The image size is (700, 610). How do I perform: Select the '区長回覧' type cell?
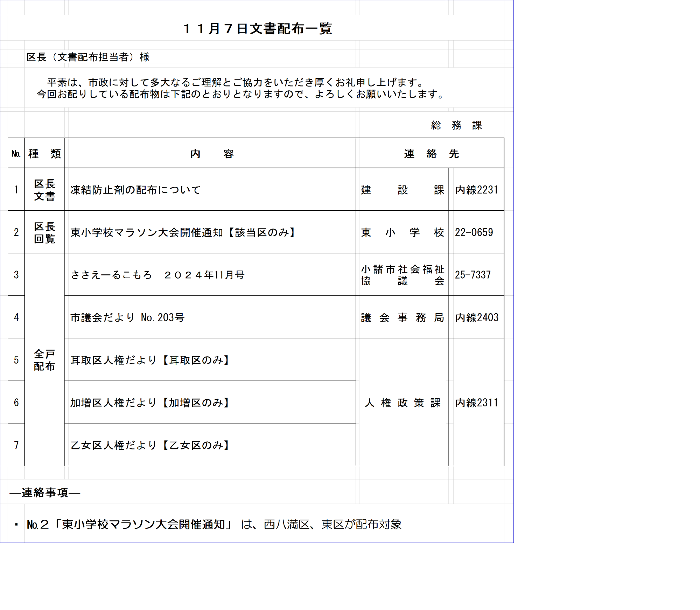click(44, 232)
